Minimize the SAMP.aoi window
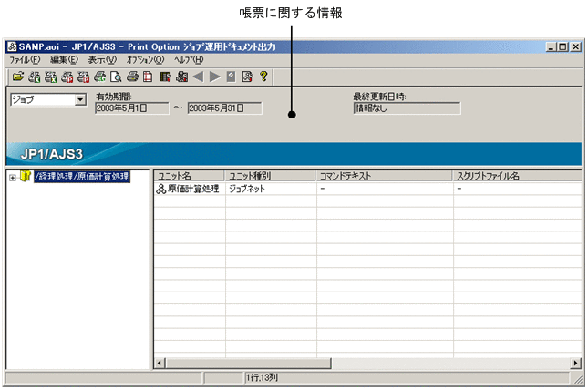The height and width of the screenshot is (390, 588). (x=551, y=46)
